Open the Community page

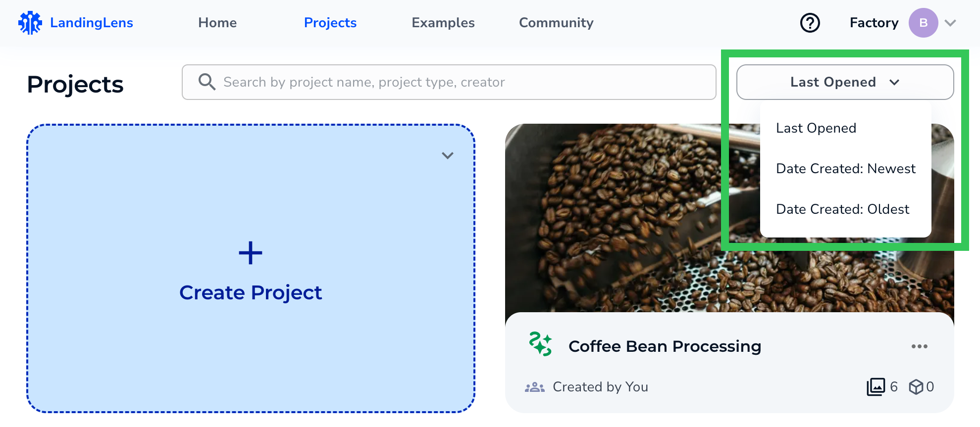click(556, 22)
